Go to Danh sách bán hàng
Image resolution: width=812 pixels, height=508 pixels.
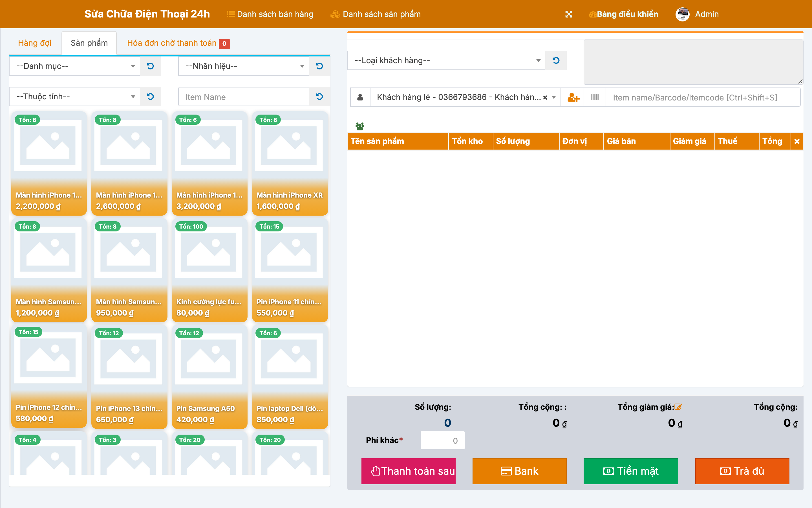pos(270,14)
